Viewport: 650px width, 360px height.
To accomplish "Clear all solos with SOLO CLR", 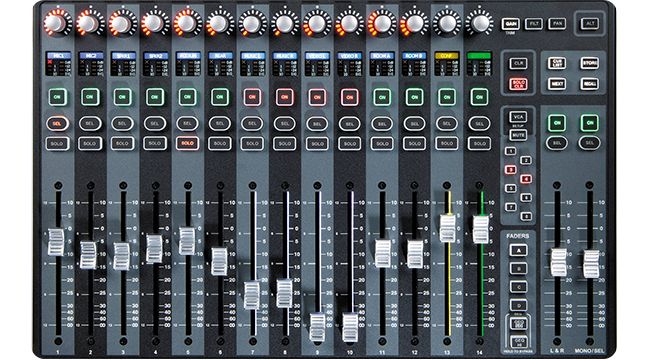I will (518, 84).
